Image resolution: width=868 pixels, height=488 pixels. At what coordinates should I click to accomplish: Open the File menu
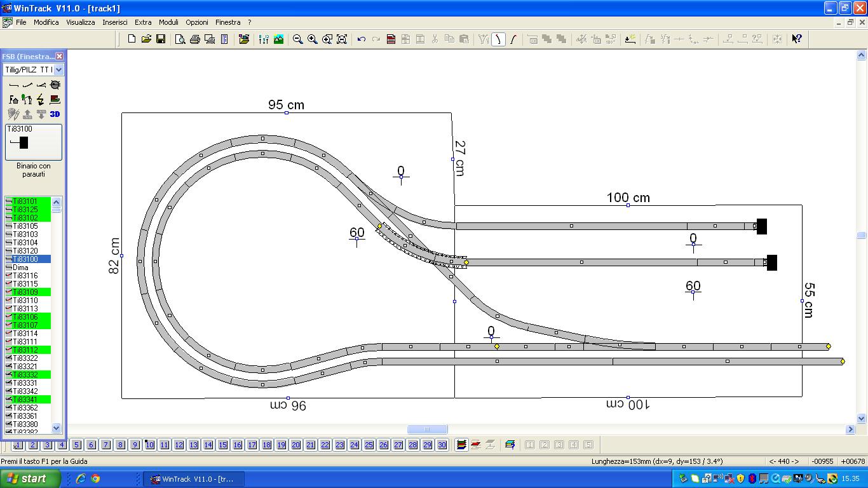[x=21, y=22]
